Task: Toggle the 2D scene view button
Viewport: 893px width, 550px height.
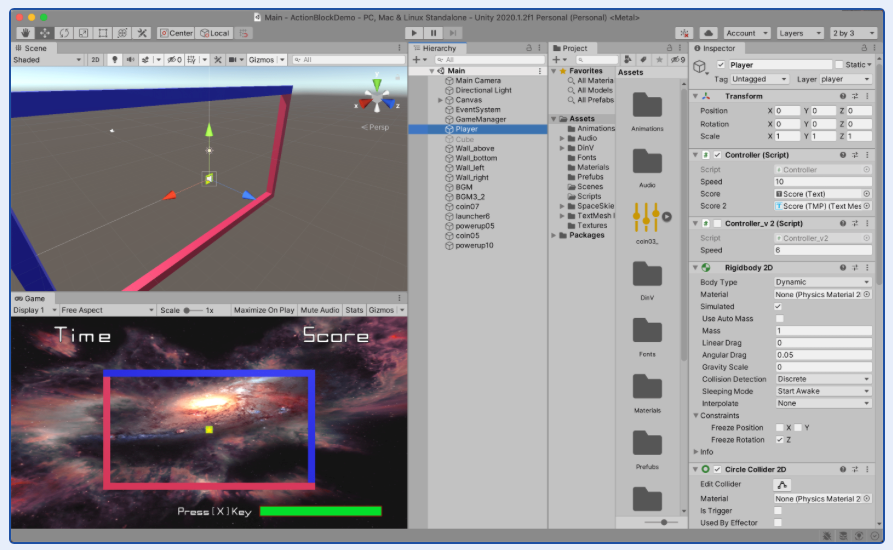Action: 96,60
